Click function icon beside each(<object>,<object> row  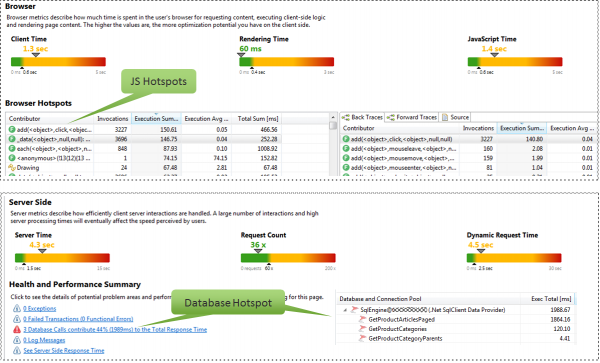coord(12,149)
